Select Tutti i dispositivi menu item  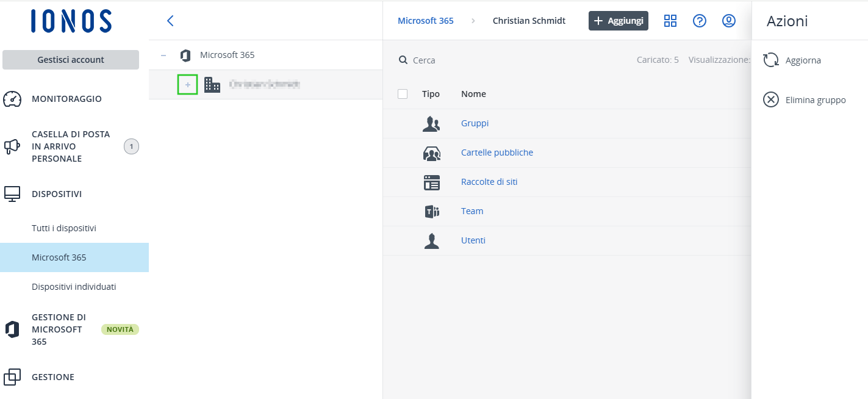click(64, 228)
